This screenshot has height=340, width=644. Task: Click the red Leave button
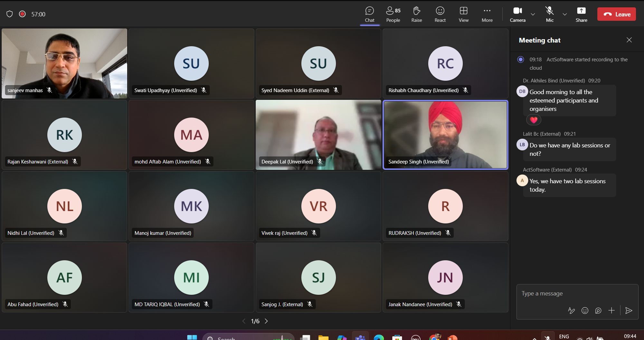click(x=616, y=14)
